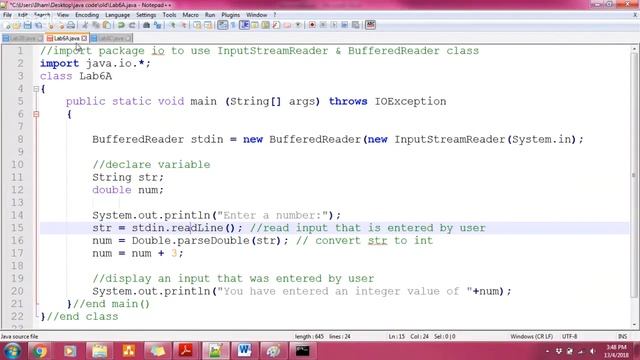Undo the last edit with the green arrow

(x=121, y=25)
